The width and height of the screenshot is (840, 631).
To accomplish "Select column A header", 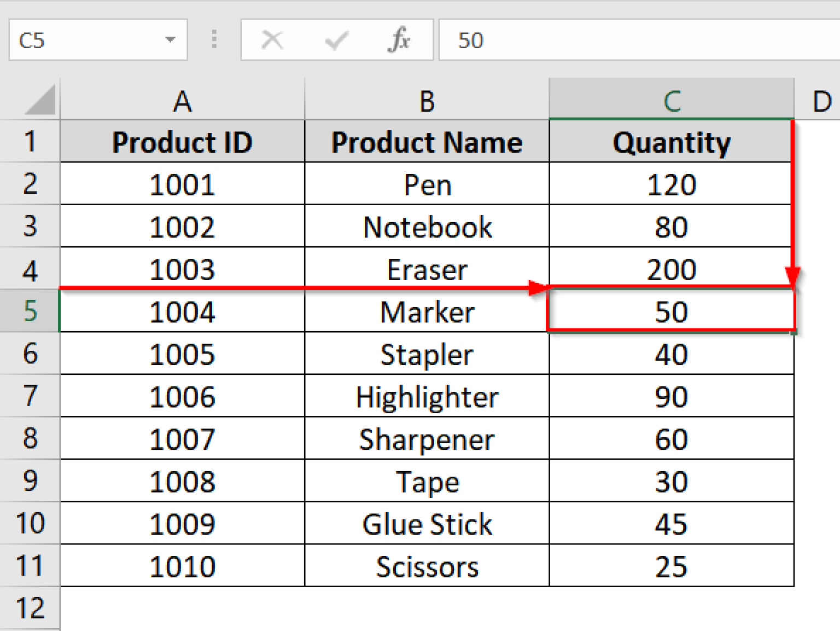I will click(x=182, y=100).
